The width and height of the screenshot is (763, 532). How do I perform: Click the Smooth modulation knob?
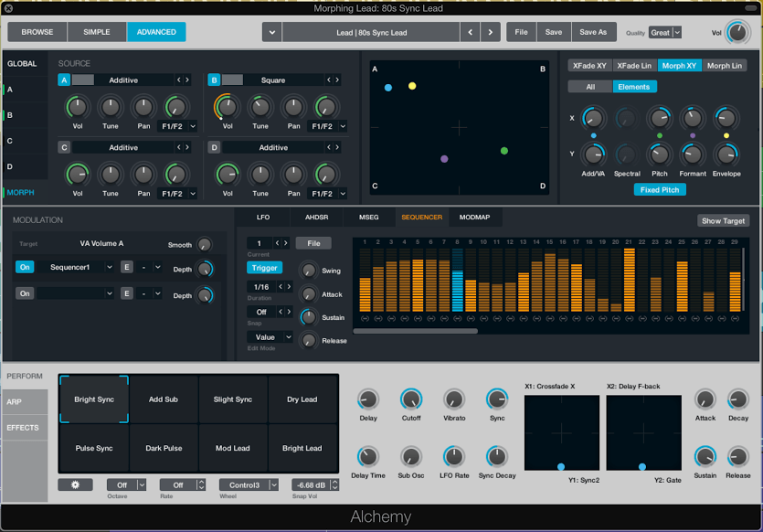click(x=205, y=244)
